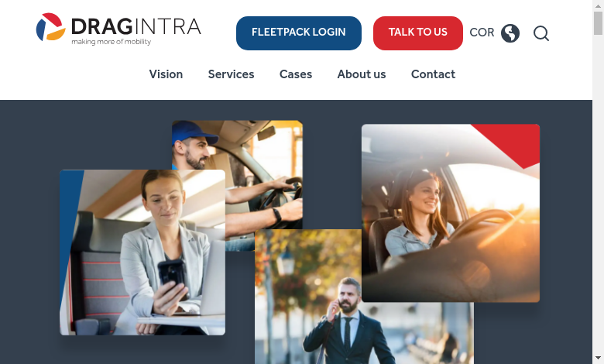This screenshot has height=364, width=604.
Task: Navigate to the Contact page
Action: tap(433, 74)
